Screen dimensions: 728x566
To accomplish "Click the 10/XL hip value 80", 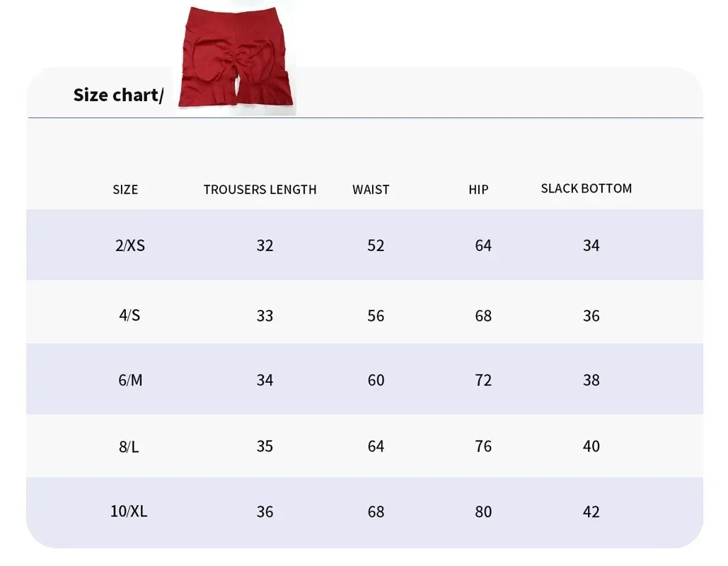I will pos(483,512).
